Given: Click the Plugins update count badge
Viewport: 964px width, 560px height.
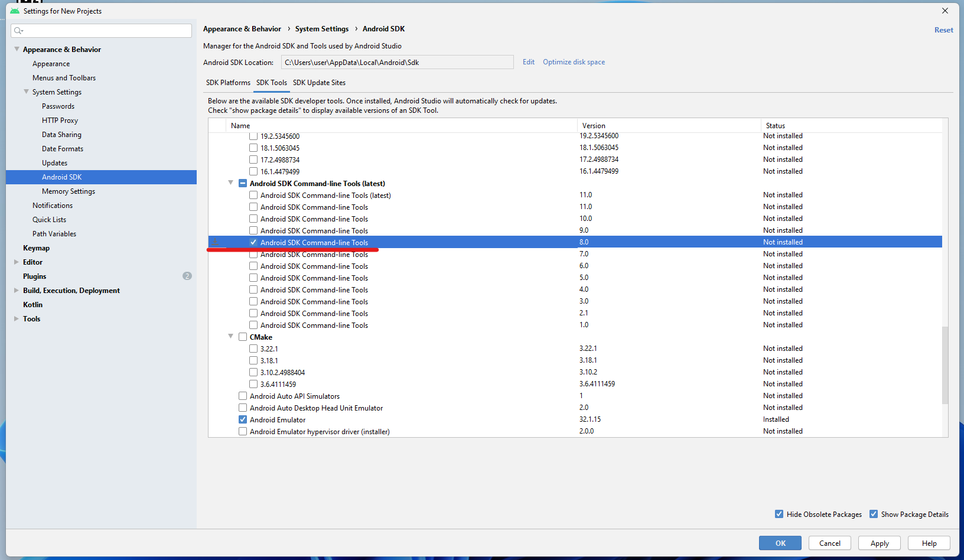Looking at the screenshot, I should [x=187, y=276].
